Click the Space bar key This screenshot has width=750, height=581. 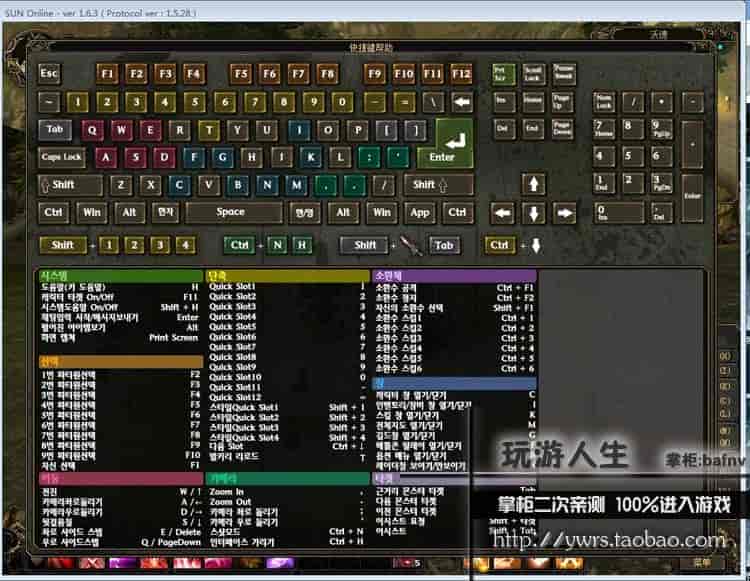pyautogui.click(x=230, y=212)
